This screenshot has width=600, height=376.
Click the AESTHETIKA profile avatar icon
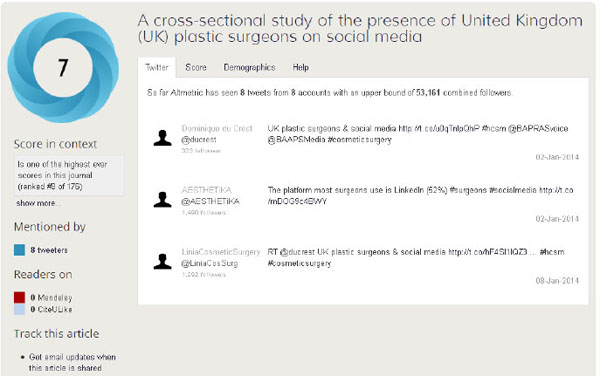coord(163,200)
